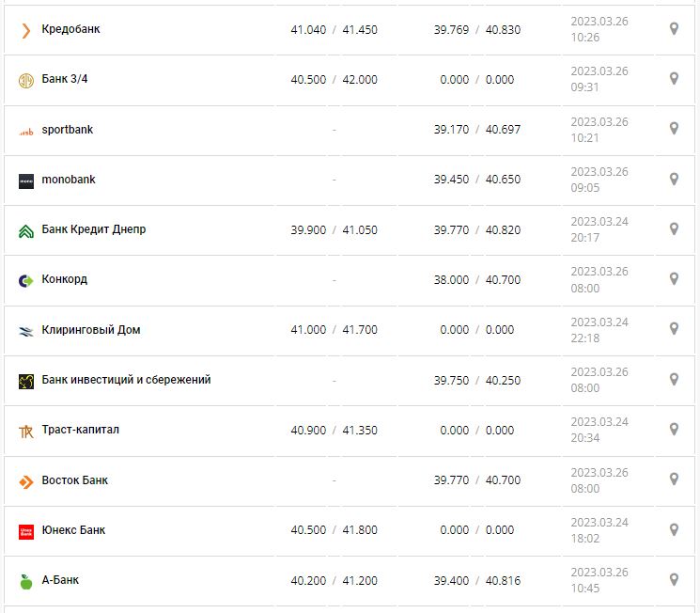Click the Кредобанк orange chevron logo
This screenshot has height=613, width=700.
[25, 30]
